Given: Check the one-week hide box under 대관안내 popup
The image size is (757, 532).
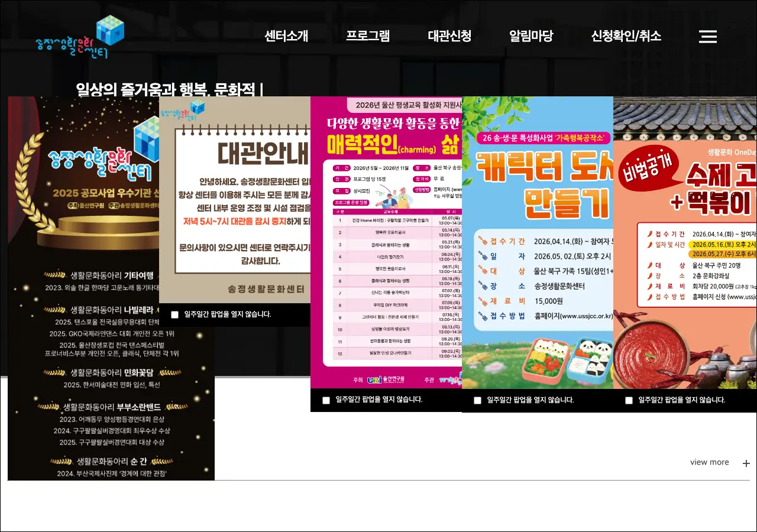Looking at the screenshot, I should point(174,314).
